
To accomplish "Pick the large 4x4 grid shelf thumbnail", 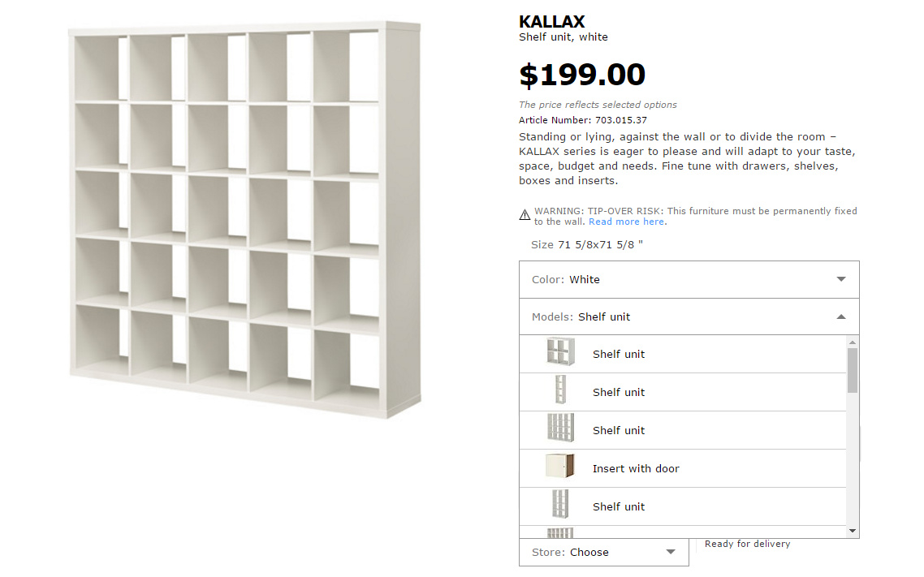I will point(560,429).
